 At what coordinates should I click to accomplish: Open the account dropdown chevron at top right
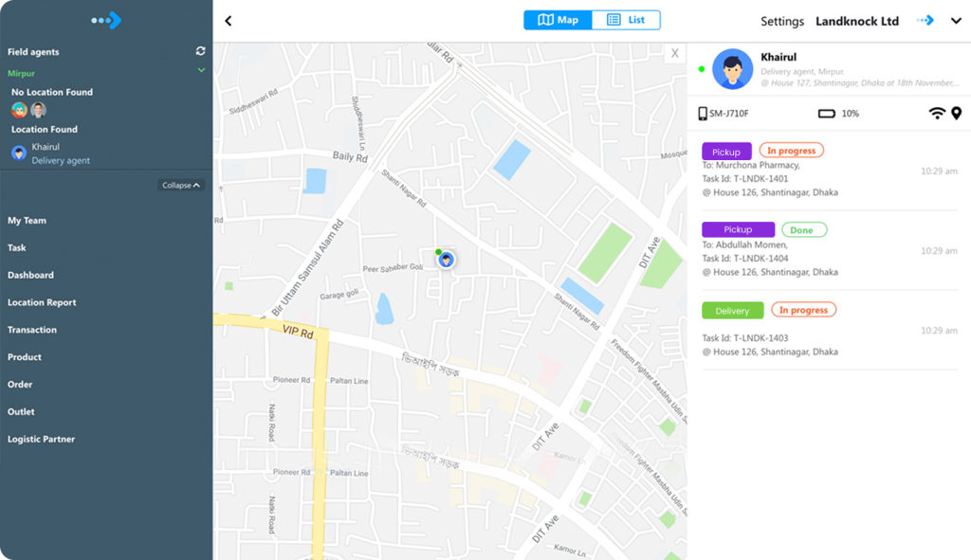pyautogui.click(x=956, y=21)
